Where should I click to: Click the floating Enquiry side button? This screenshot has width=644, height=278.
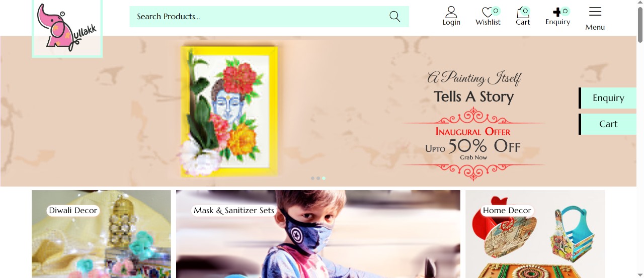[x=608, y=98]
